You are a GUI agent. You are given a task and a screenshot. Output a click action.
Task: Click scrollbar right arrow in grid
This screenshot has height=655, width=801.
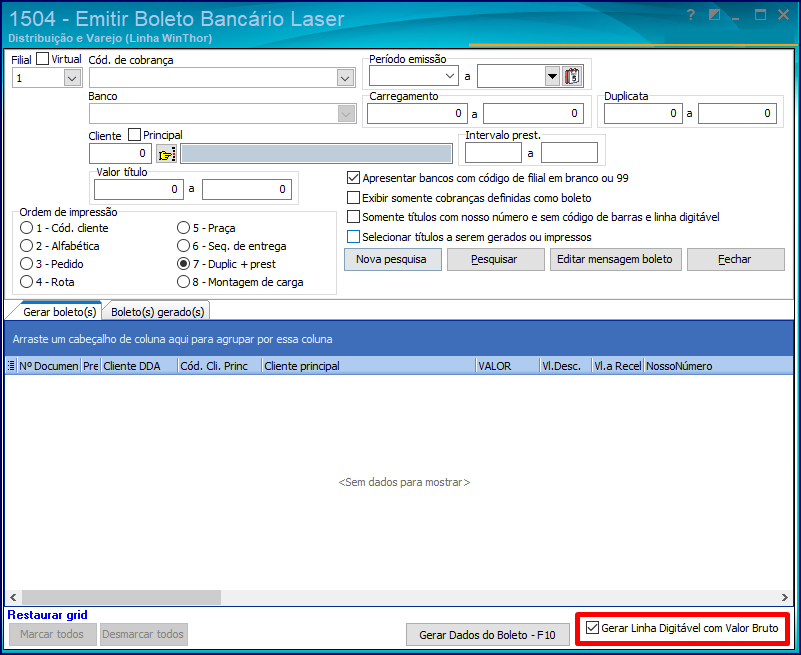click(x=785, y=597)
